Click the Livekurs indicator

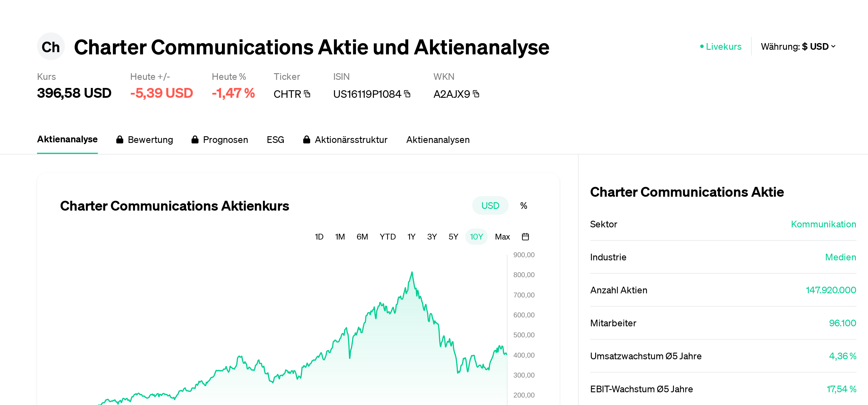click(x=721, y=47)
